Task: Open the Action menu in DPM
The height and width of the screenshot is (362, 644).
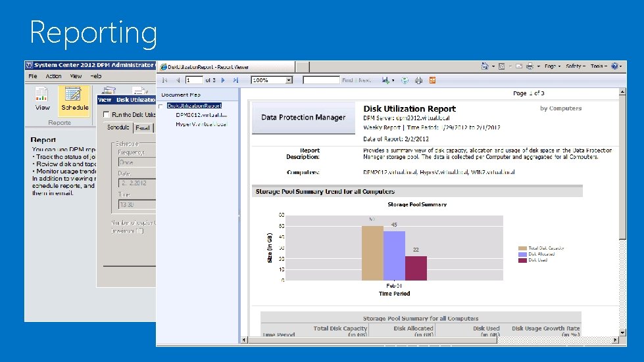Action: click(x=53, y=76)
